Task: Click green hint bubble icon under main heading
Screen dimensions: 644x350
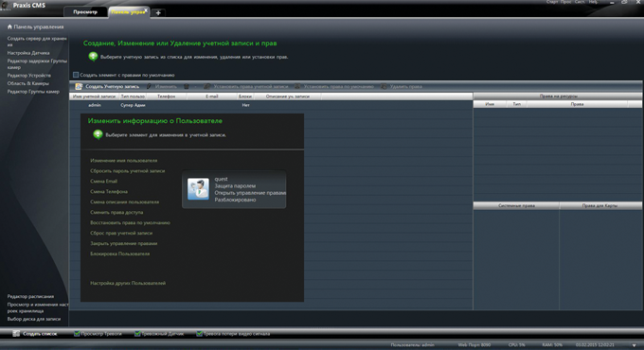Action: pos(93,56)
